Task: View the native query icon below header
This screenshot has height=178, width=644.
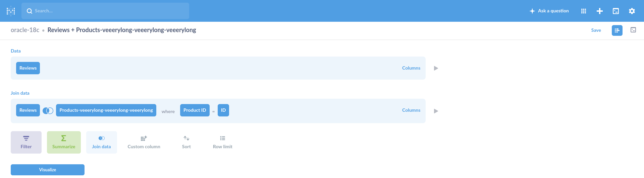Action: [633, 30]
